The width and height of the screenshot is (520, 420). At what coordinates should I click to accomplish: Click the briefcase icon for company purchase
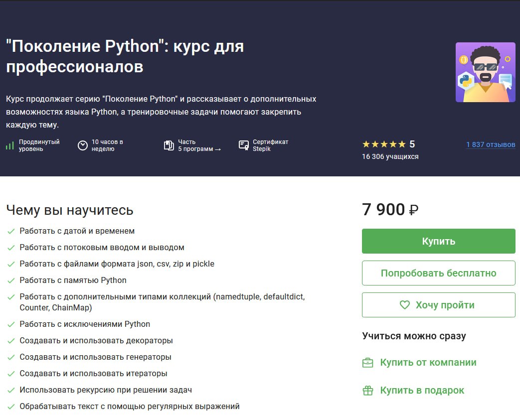pos(367,363)
